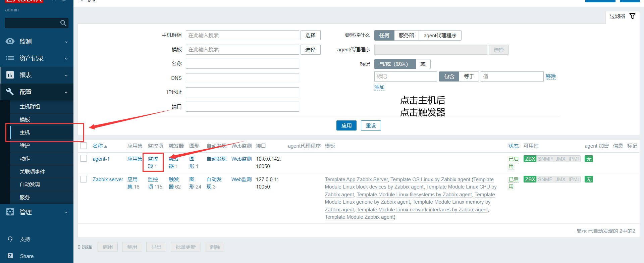Click the Share Z icon
The height and width of the screenshot is (263, 644).
click(10, 256)
